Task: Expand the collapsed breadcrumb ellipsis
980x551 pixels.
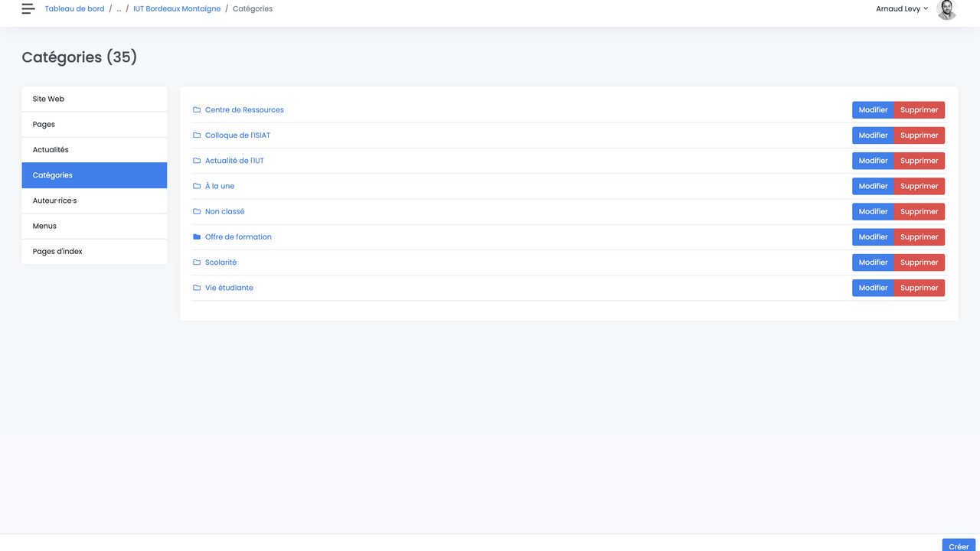Action: (119, 9)
